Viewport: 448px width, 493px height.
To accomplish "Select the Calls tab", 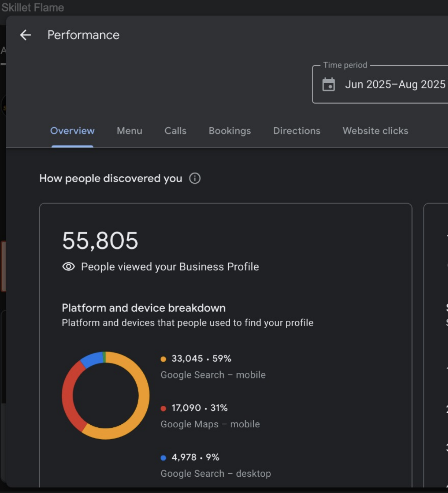I will pos(175,131).
